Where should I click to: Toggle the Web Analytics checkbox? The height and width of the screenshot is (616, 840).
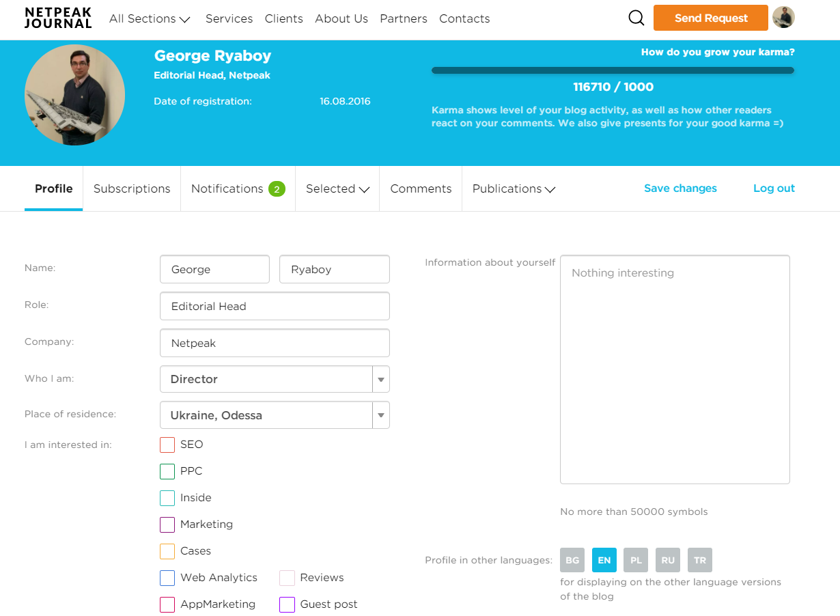(x=167, y=578)
